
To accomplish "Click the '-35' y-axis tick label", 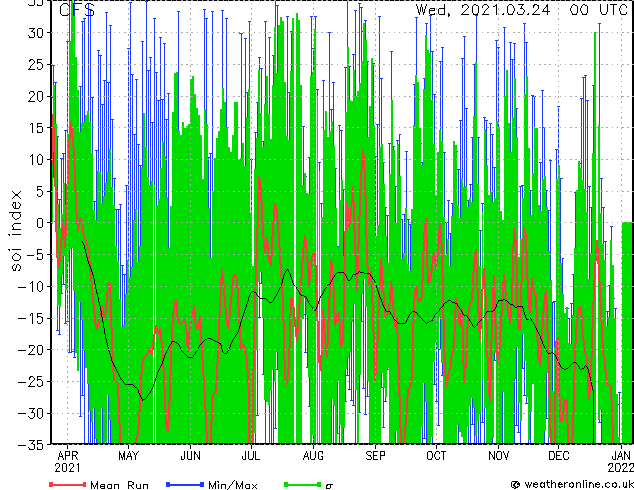I will pyautogui.click(x=31, y=445).
